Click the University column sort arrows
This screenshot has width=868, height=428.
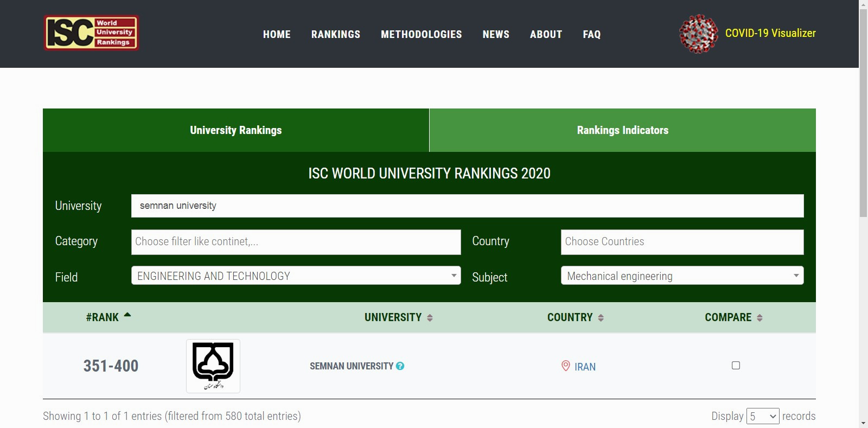click(430, 318)
